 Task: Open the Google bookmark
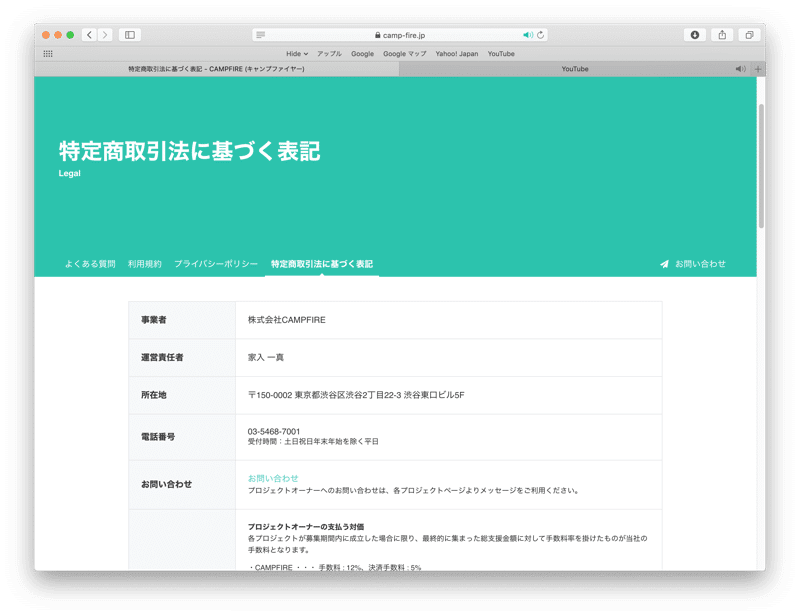click(362, 54)
